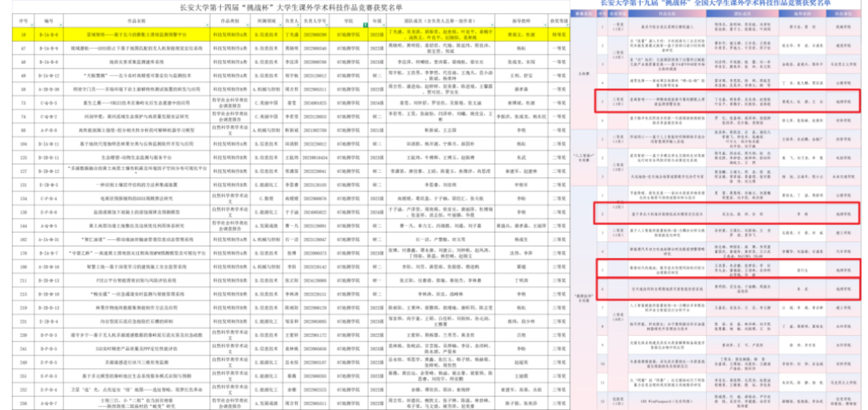This screenshot has width=868, height=410.
Task: Click the 赛事类别 header in right table
Action: pyautogui.click(x=583, y=12)
